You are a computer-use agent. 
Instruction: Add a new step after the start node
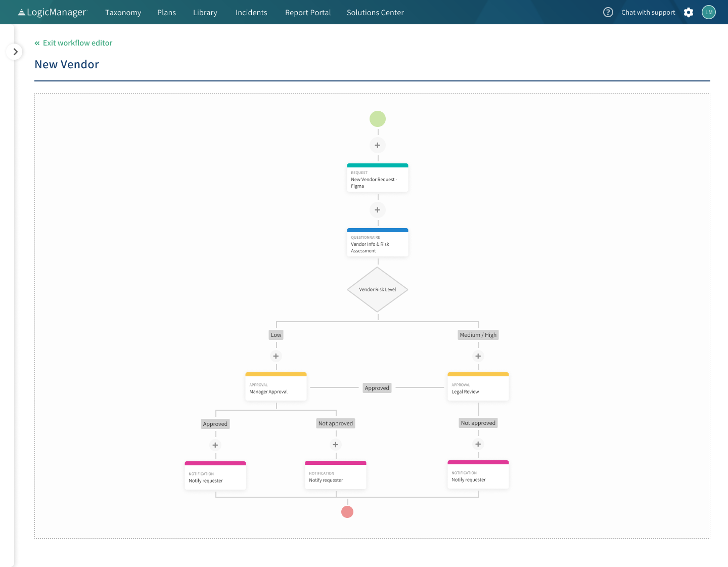(378, 145)
